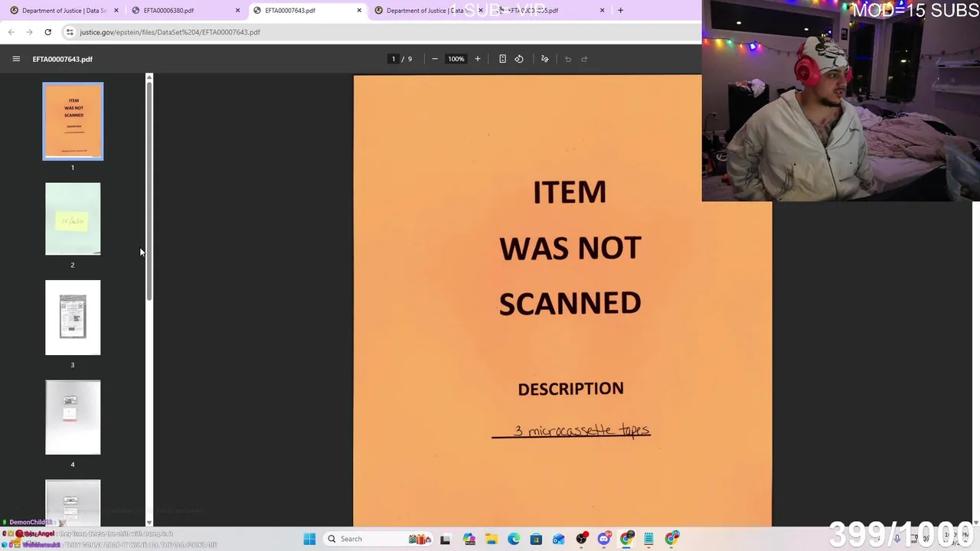Screen dimensions: 980x551
Task: Select page 2 thumbnail
Action: (x=73, y=219)
